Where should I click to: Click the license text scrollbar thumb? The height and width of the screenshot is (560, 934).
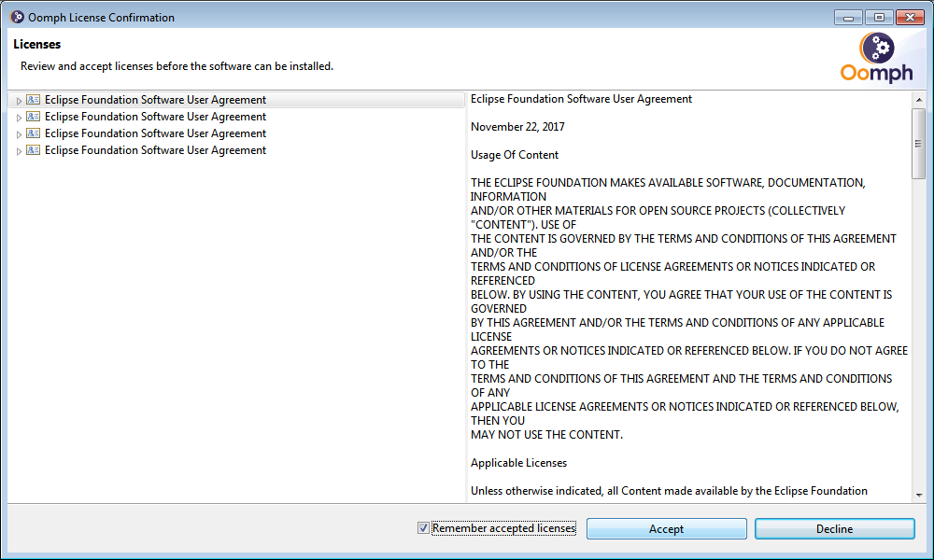pos(918,143)
